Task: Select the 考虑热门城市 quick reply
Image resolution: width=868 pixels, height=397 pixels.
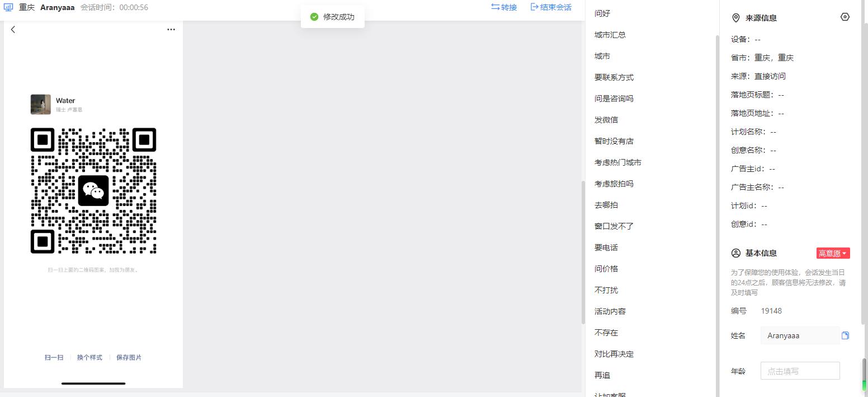Action: coord(618,162)
